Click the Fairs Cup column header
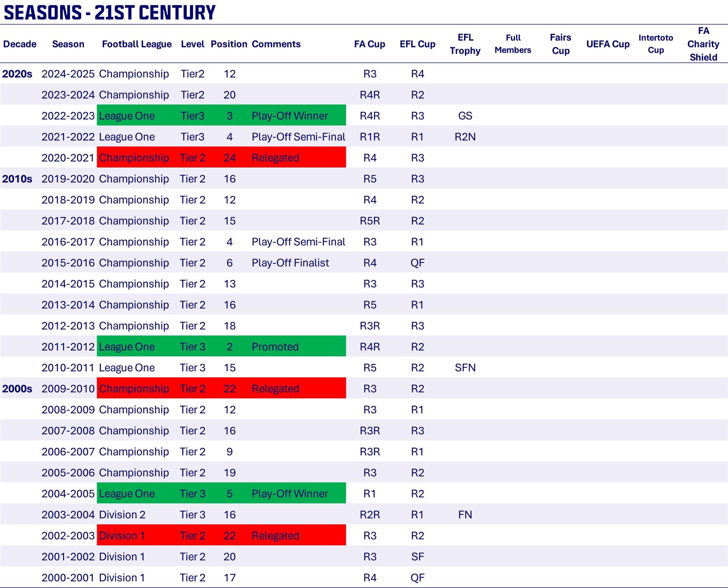Screen dimensions: 728x588 pyautogui.click(x=561, y=44)
